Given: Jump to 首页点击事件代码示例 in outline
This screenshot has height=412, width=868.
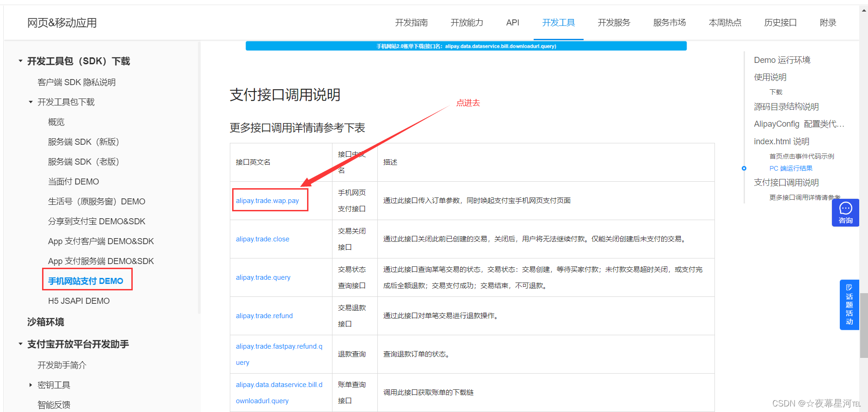Looking at the screenshot, I should 802,156.
